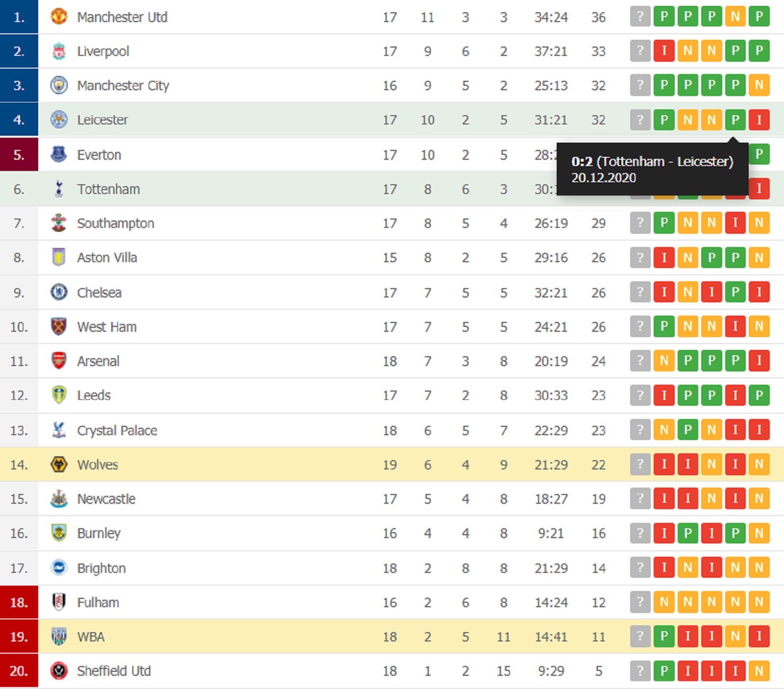Click the Arsenal club crest icon
784x689 pixels.
coord(59,361)
